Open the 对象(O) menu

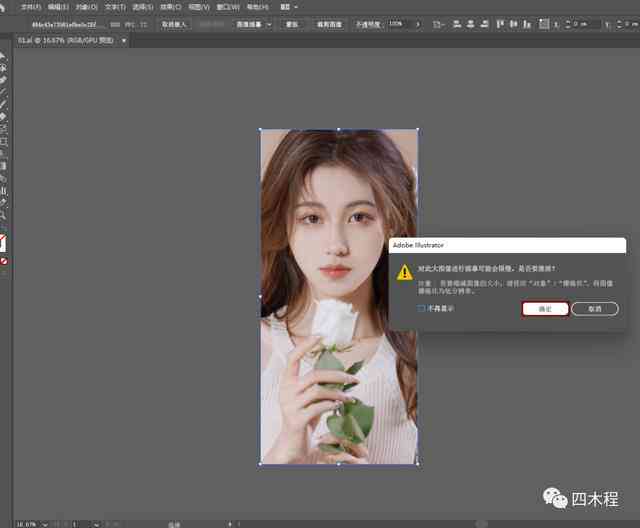click(87, 7)
